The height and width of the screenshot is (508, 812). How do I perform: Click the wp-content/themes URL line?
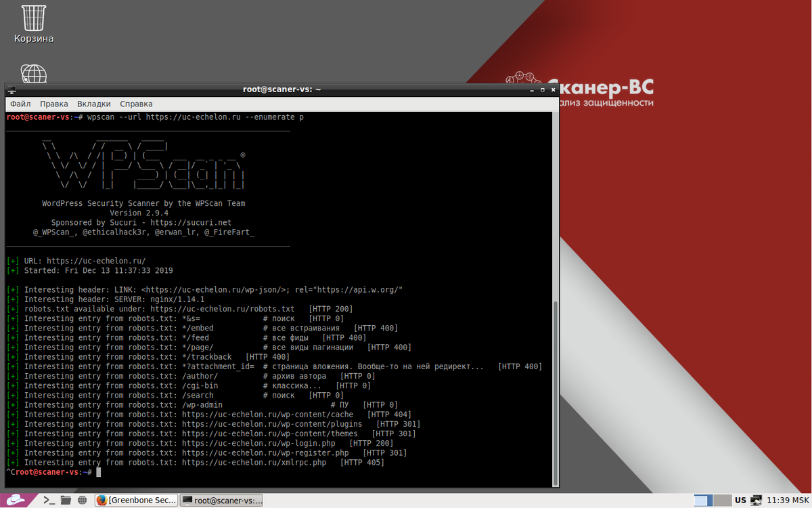tap(211, 433)
